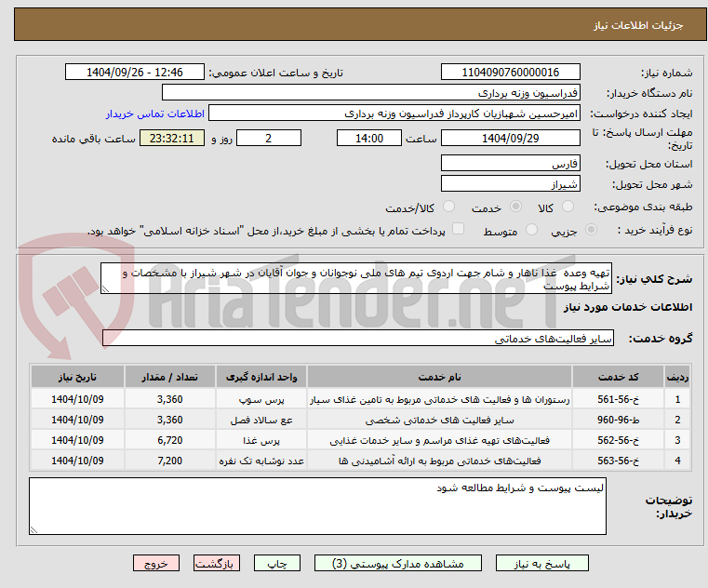The image size is (708, 588).
Task: Click quantity 7,200 cell
Action: point(169,461)
